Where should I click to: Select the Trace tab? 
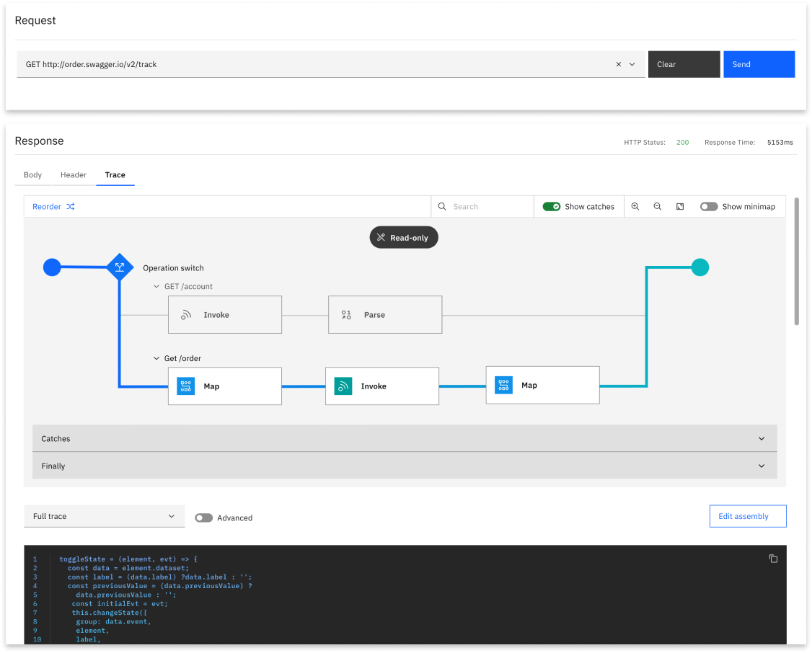tap(115, 175)
